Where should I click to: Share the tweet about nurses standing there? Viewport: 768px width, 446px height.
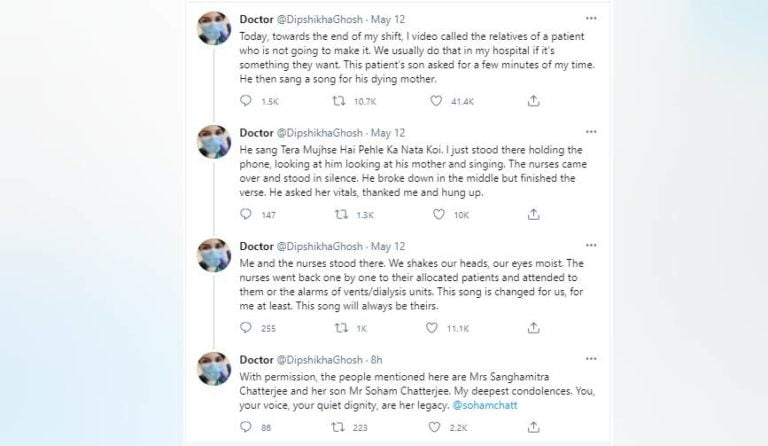533,327
